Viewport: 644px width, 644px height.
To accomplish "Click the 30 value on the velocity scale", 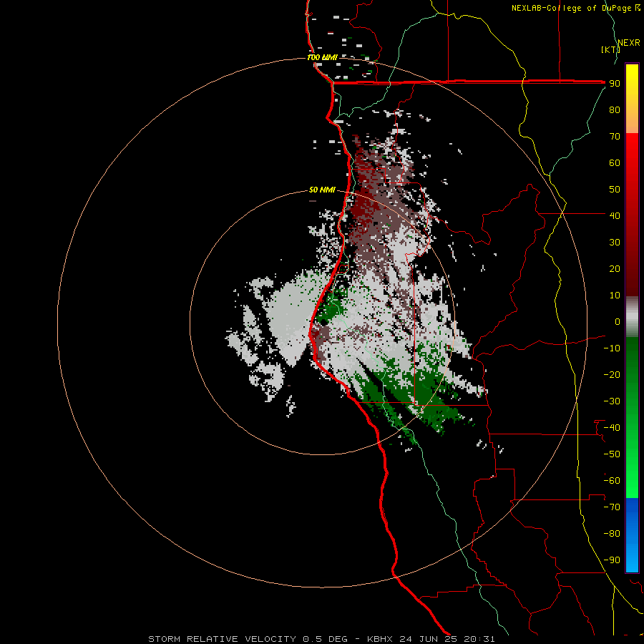I will [x=615, y=243].
